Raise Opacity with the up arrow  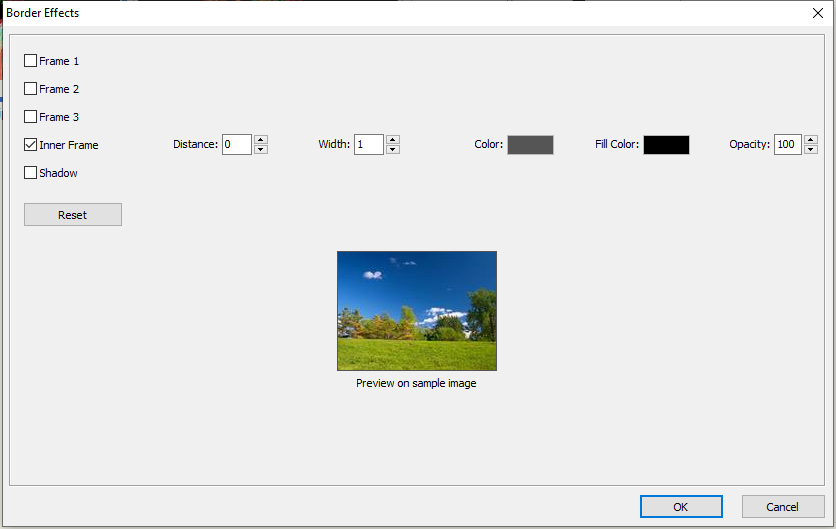tap(812, 140)
